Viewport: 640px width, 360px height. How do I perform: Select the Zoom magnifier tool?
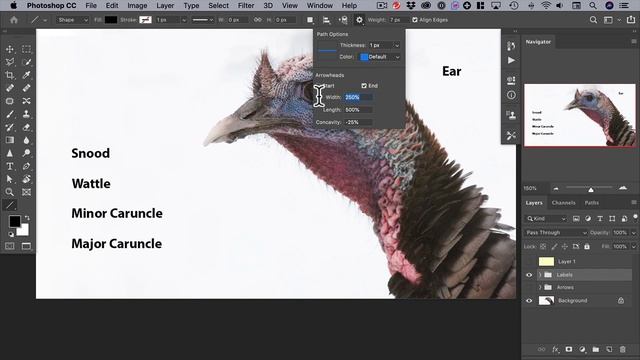(x=10, y=192)
